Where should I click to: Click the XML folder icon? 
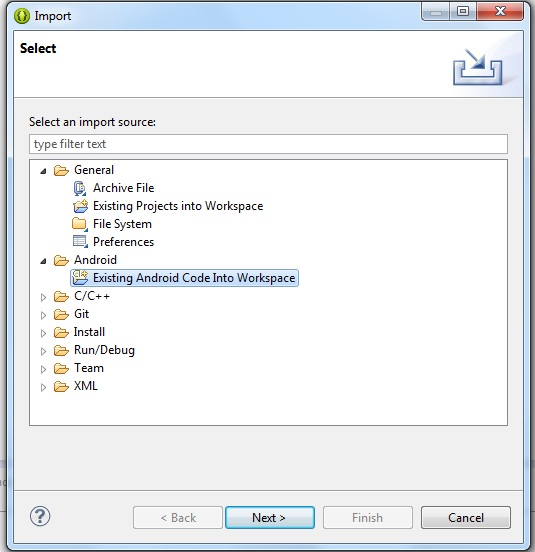coord(61,386)
